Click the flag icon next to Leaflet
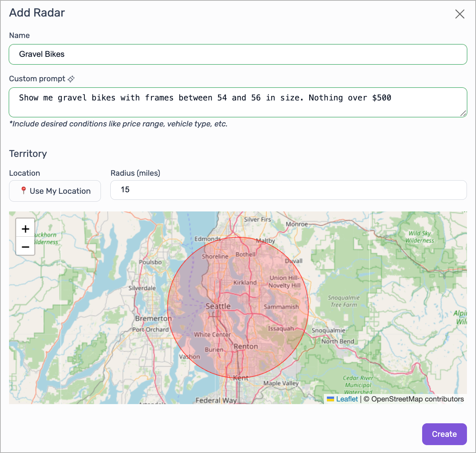 [x=330, y=399]
